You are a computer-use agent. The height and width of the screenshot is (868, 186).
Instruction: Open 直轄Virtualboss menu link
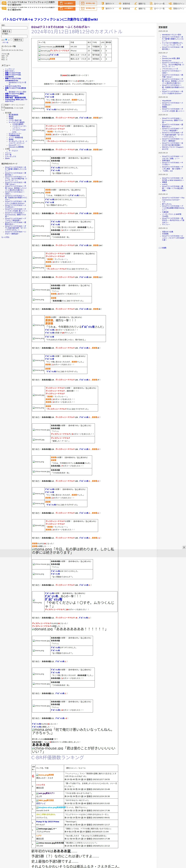[x=12, y=96]
